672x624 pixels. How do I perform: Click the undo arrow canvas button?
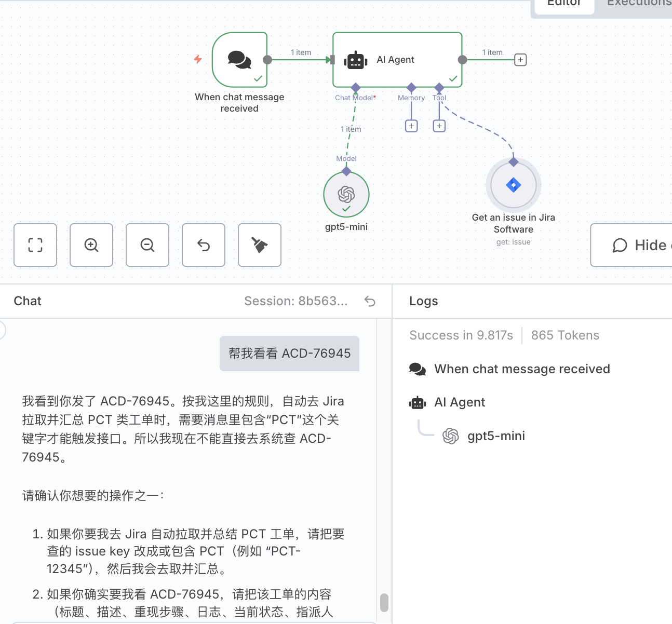(204, 245)
